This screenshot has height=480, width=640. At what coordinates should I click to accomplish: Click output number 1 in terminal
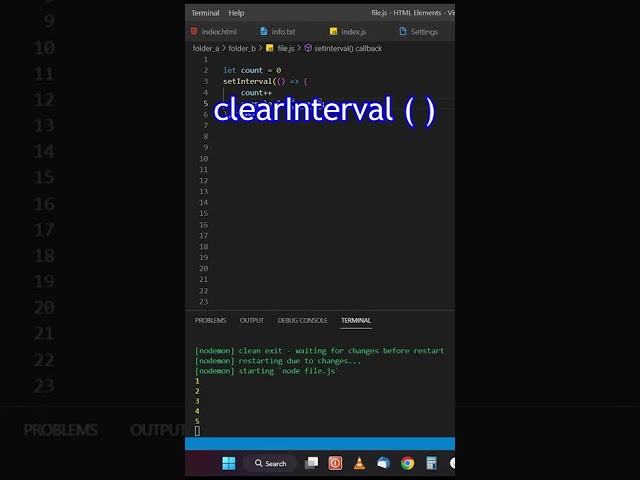[x=197, y=381]
